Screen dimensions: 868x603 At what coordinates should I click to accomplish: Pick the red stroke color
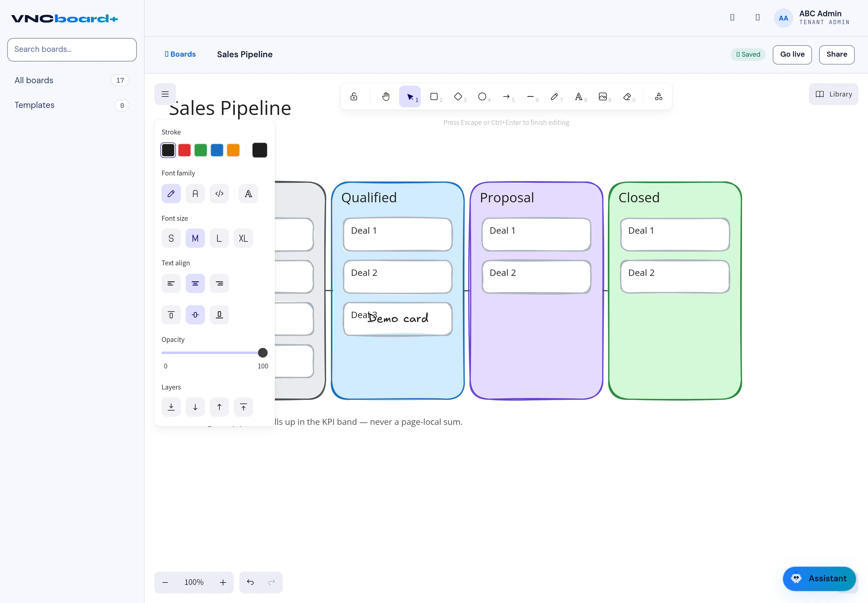pyautogui.click(x=184, y=150)
